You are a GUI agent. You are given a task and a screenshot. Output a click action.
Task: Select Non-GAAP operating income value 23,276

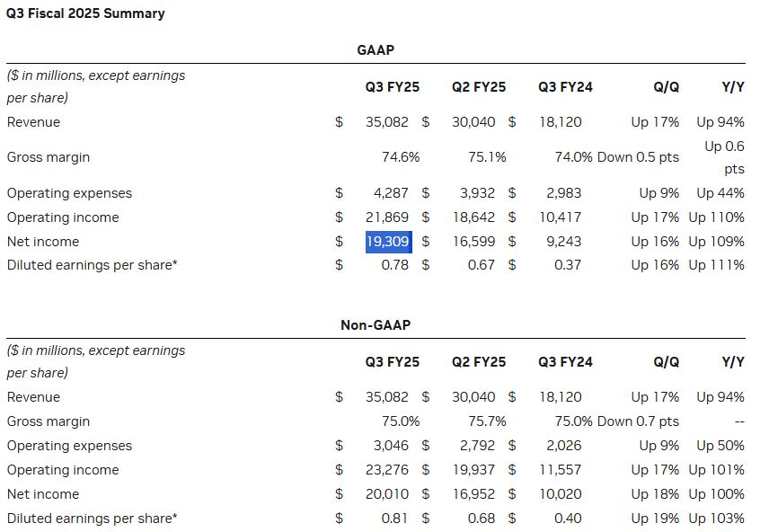(390, 470)
